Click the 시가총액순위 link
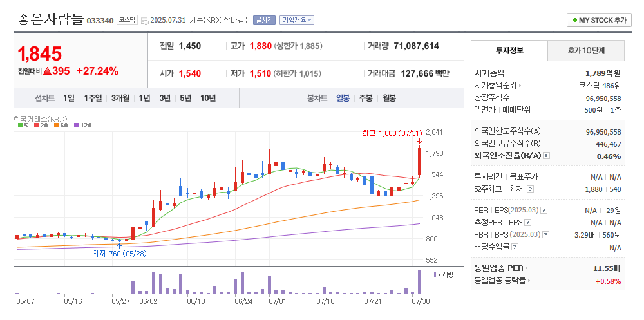644x320 pixels. 496,86
